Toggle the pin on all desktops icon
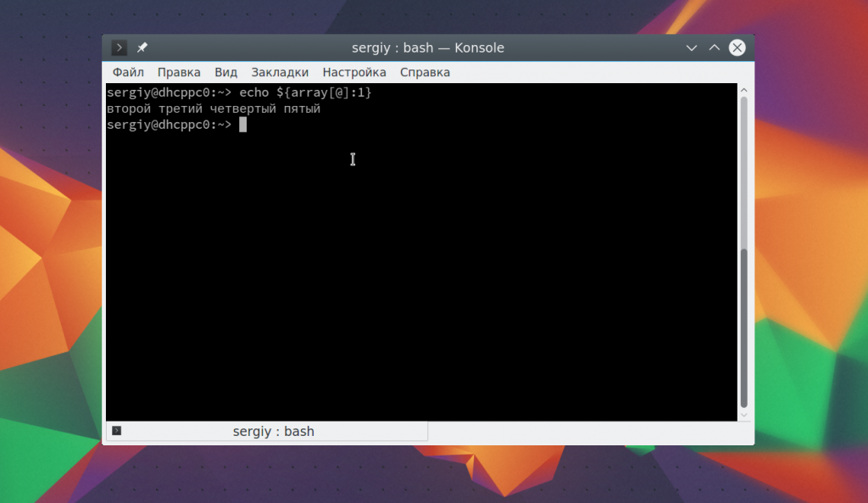This screenshot has width=868, height=503. pos(142,48)
